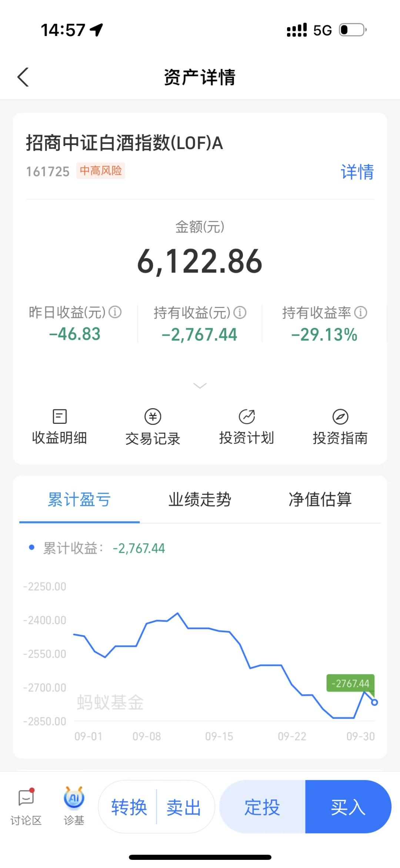Select the 累计盈亏 tab
The image size is (400, 868).
coord(79,499)
